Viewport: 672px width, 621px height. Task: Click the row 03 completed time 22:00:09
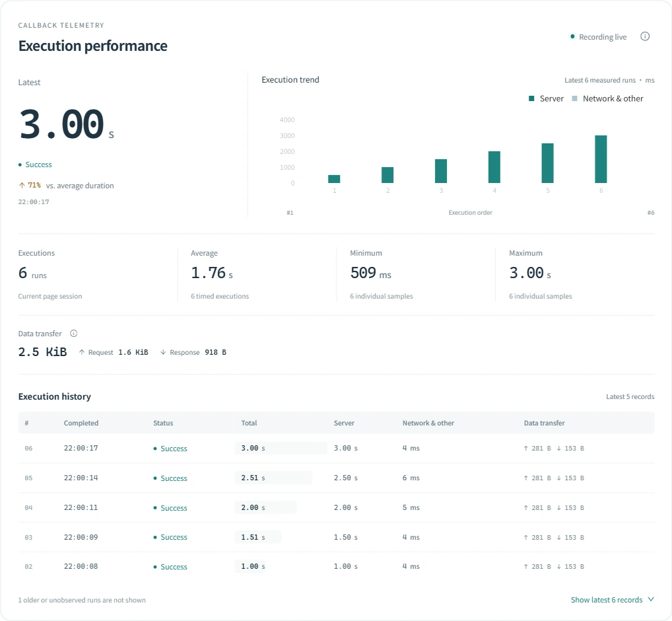(x=81, y=537)
